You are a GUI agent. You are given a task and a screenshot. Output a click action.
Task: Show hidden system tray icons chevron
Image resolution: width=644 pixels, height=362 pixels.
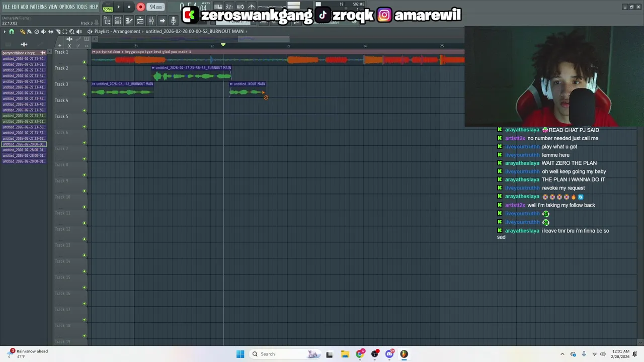click(x=562, y=354)
